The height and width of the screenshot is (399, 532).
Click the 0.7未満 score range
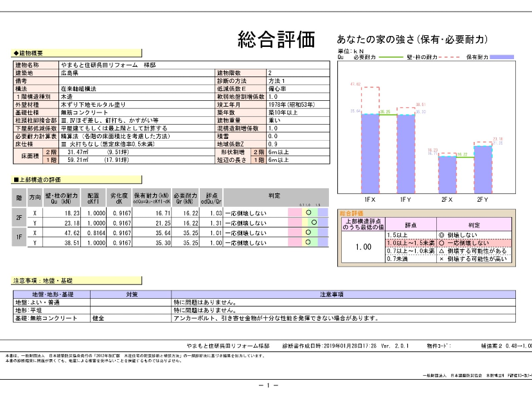397,258
